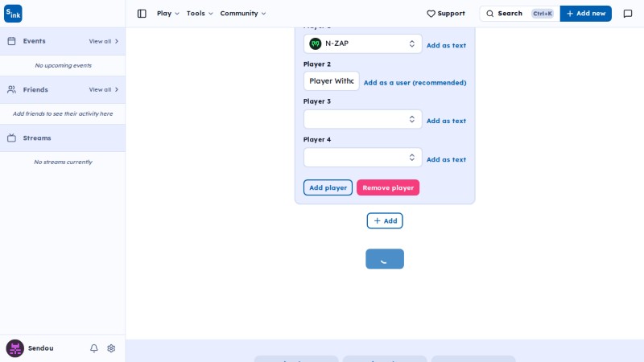Viewport: 644px width, 362px height.
Task: View all Friends
Action: click(x=104, y=89)
